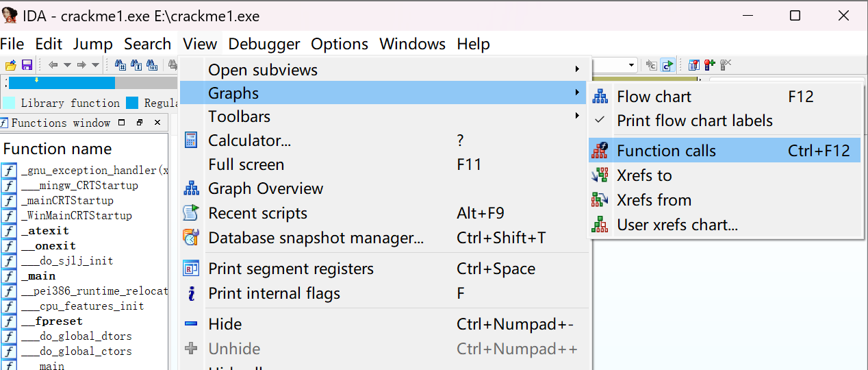Select ___do_global_ctors function row
The image size is (868, 370).
(84, 351)
